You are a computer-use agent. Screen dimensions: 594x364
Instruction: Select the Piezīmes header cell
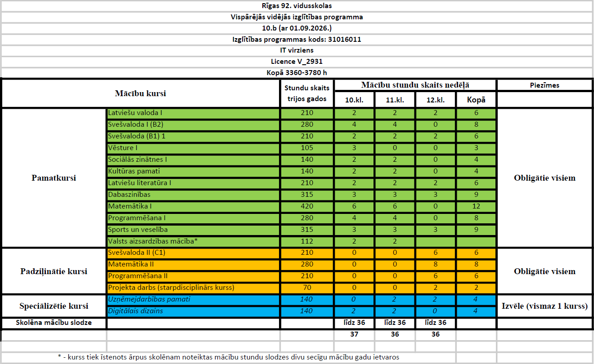point(544,85)
